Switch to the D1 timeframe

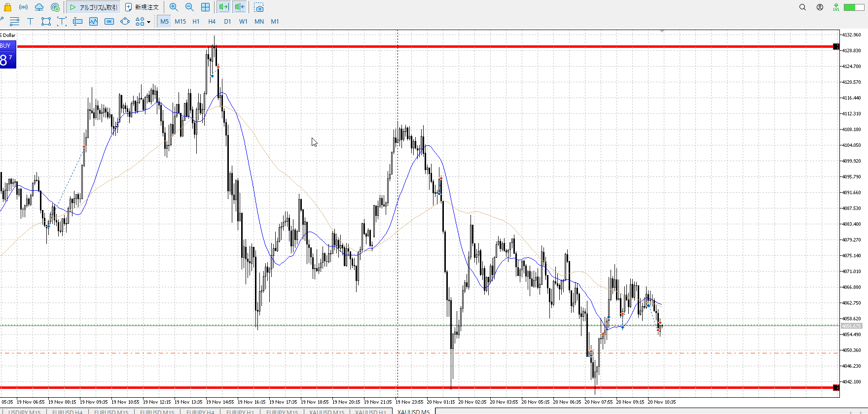point(227,21)
